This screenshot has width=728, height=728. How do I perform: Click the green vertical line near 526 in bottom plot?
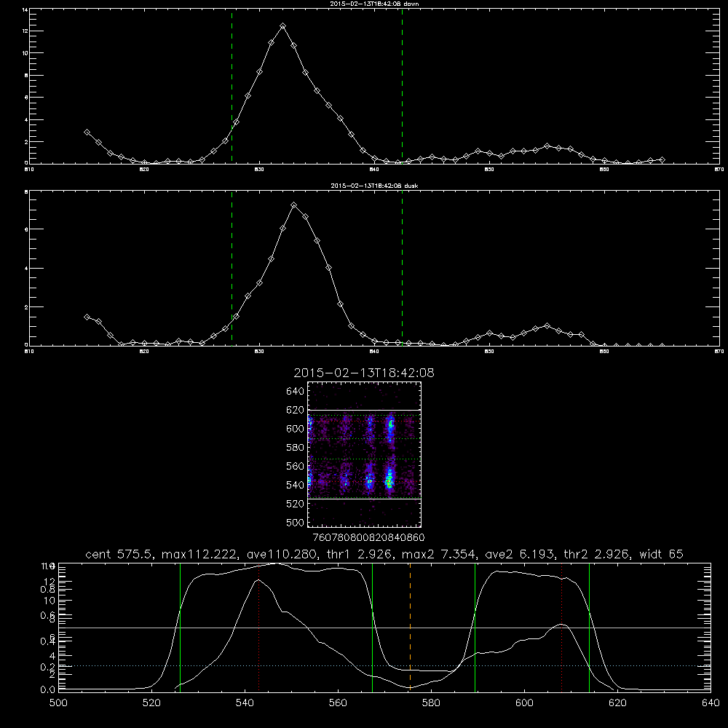[x=180, y=627]
